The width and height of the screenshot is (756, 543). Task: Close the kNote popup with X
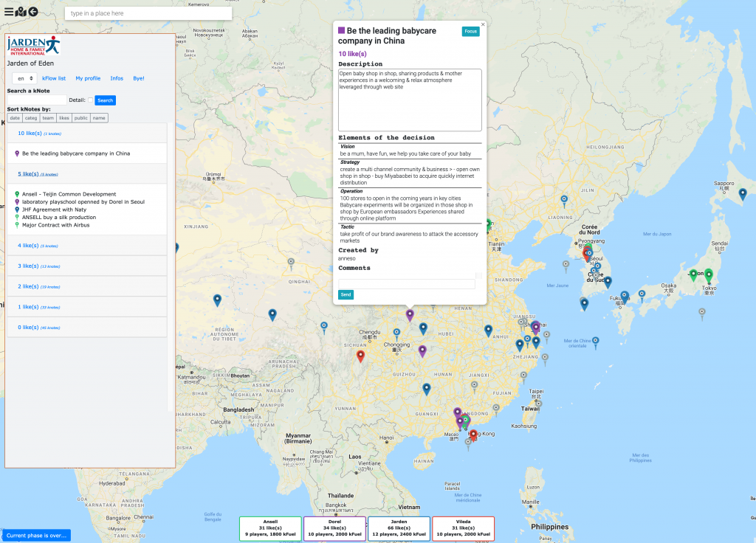[x=483, y=24]
